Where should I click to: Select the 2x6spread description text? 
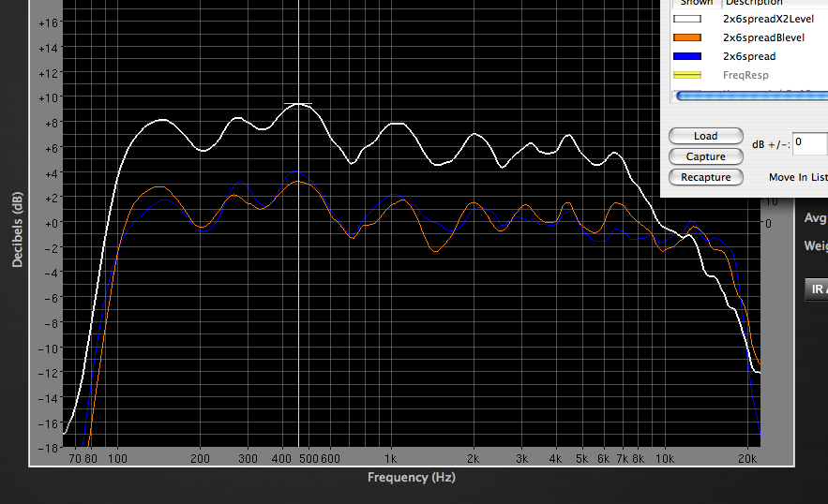(x=749, y=56)
